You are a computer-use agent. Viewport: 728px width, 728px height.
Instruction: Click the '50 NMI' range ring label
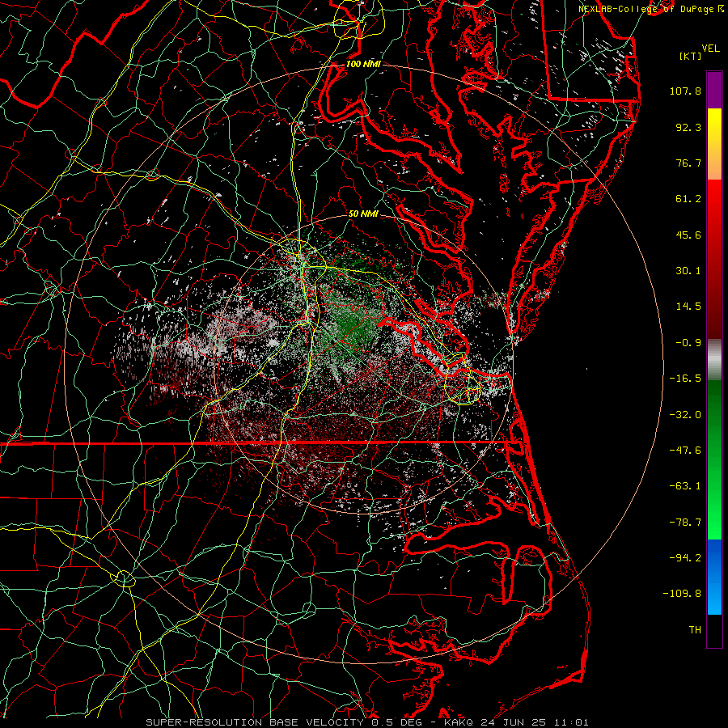point(363,214)
